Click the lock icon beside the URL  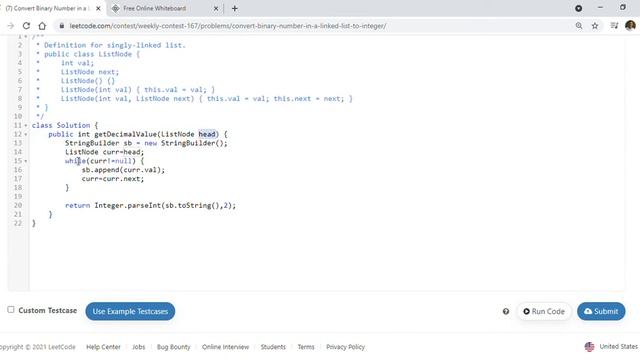pyautogui.click(x=62, y=26)
